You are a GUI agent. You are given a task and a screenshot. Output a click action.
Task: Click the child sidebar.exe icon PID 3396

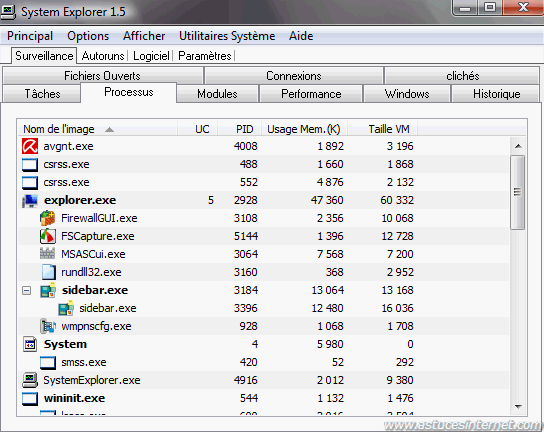click(x=66, y=308)
